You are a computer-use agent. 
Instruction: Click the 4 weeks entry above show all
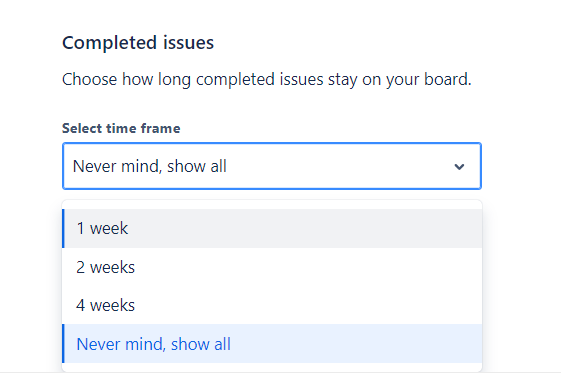272,305
